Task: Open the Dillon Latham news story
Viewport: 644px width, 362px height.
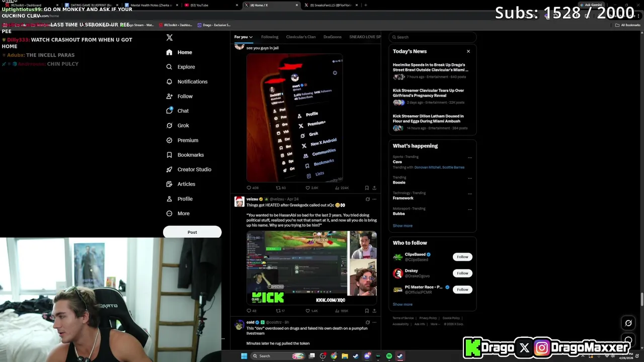Action: pyautogui.click(x=432, y=122)
